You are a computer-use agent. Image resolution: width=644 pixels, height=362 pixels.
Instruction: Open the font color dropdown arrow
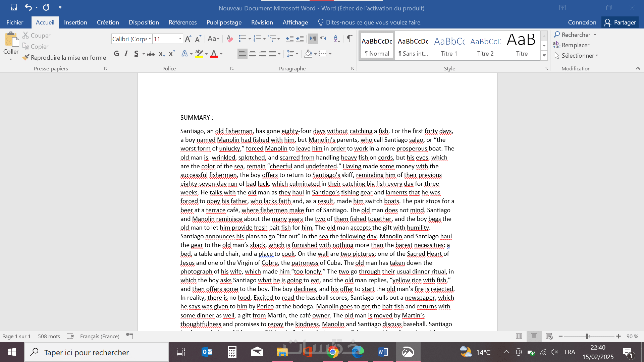click(x=221, y=54)
